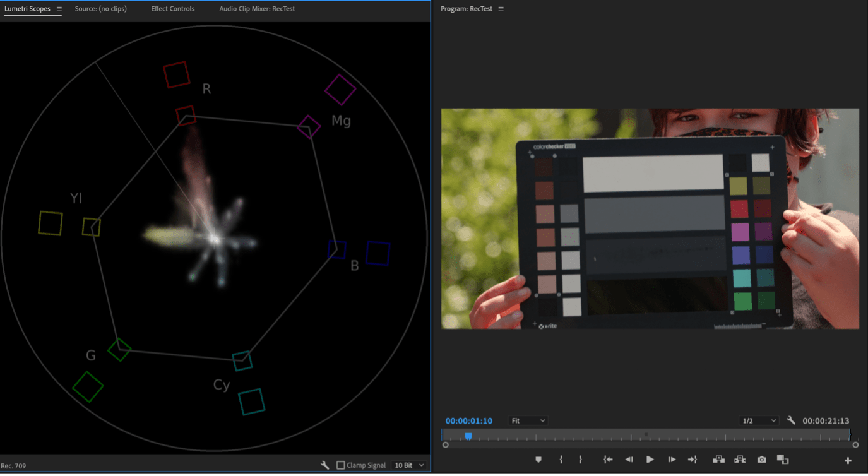Click the Go to In point button
868x476 pixels.
(607, 460)
